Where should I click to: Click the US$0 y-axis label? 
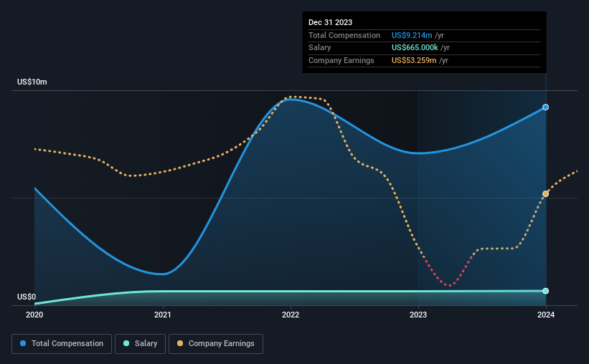(27, 297)
